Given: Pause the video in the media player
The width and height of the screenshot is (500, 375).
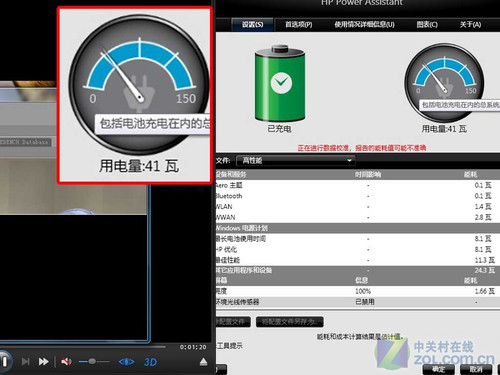Looking at the screenshot, I should (5, 361).
